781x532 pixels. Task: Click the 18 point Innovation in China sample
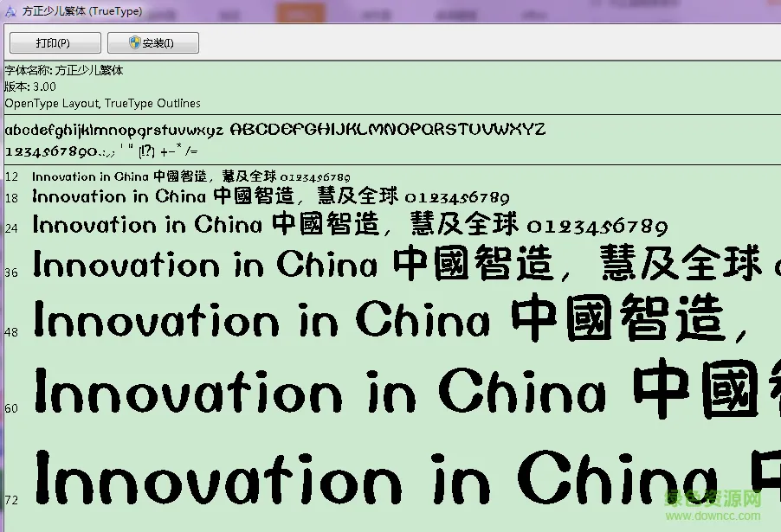point(271,196)
